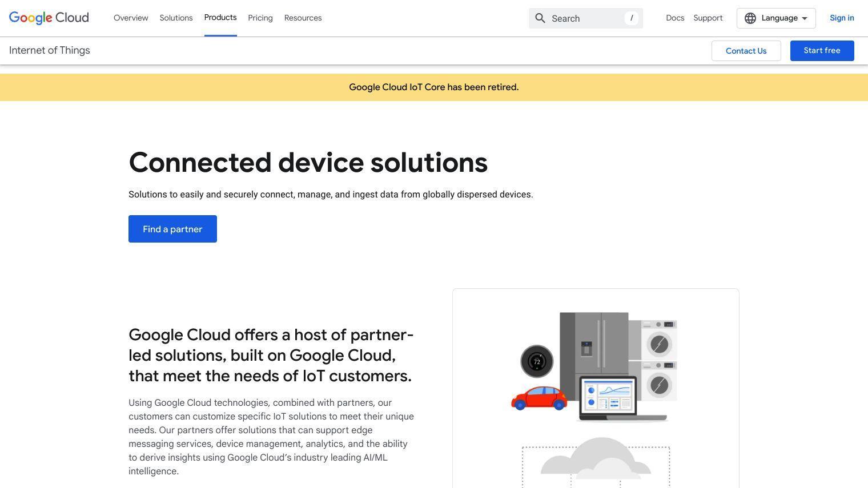Go to the Pricing page
The width and height of the screenshot is (868, 488).
(260, 18)
